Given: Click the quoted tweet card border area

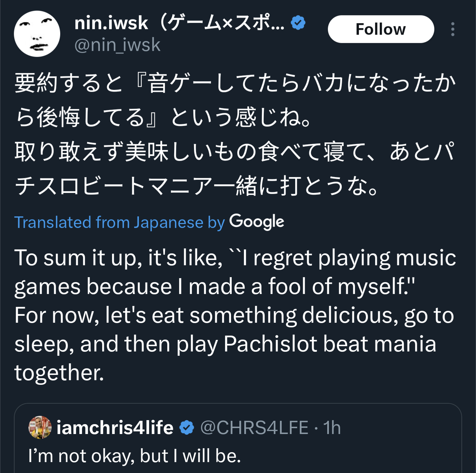Looking at the screenshot, I should pos(238,438).
